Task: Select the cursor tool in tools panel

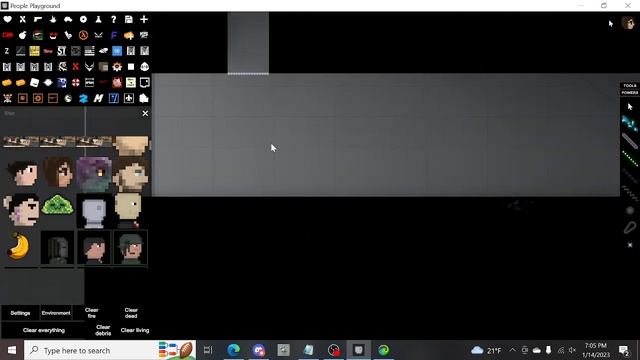Action: click(x=630, y=107)
